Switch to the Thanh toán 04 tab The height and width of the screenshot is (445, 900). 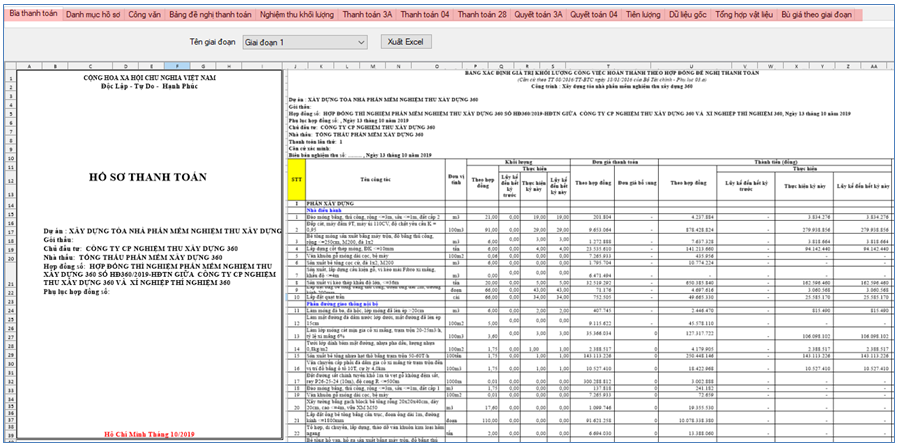(425, 15)
